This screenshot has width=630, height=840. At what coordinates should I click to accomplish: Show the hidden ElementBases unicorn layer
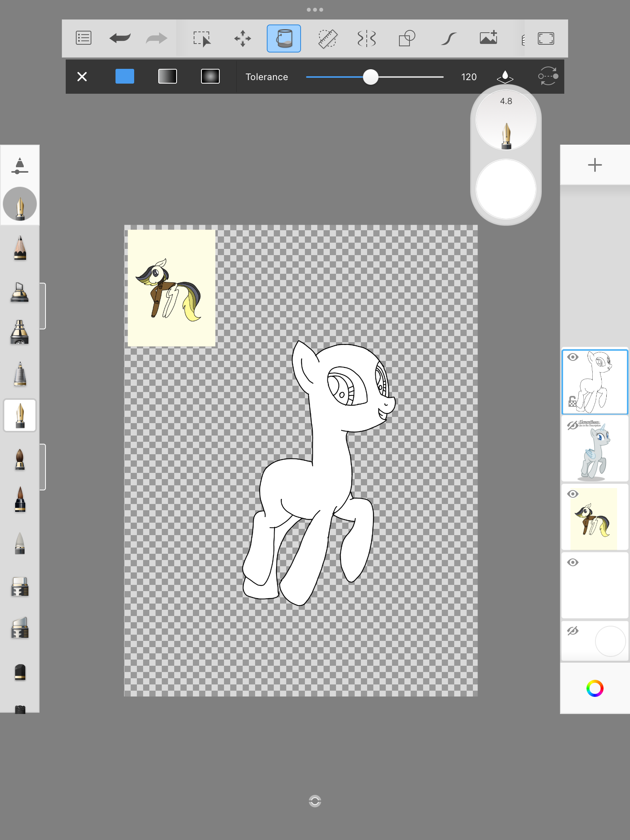click(573, 425)
